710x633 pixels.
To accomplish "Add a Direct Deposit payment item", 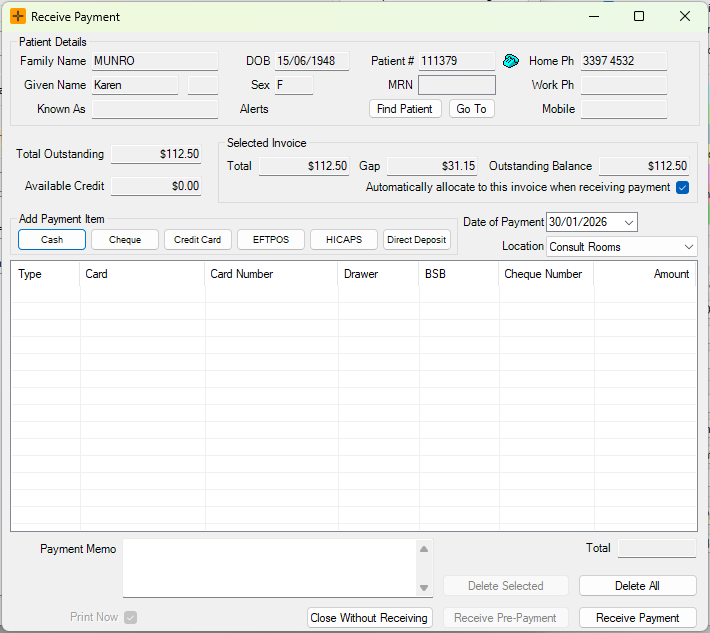I will [417, 240].
